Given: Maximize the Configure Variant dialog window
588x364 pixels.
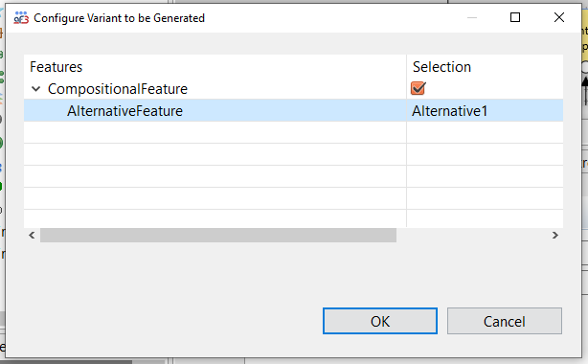Looking at the screenshot, I should tap(515, 17).
